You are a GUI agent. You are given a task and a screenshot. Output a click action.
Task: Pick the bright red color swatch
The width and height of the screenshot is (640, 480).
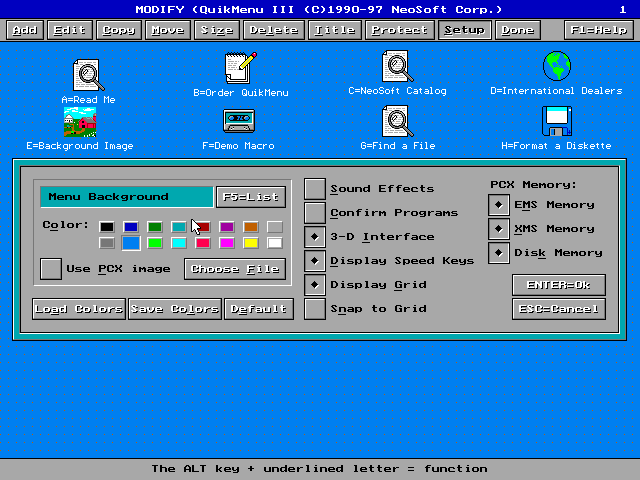click(203, 243)
